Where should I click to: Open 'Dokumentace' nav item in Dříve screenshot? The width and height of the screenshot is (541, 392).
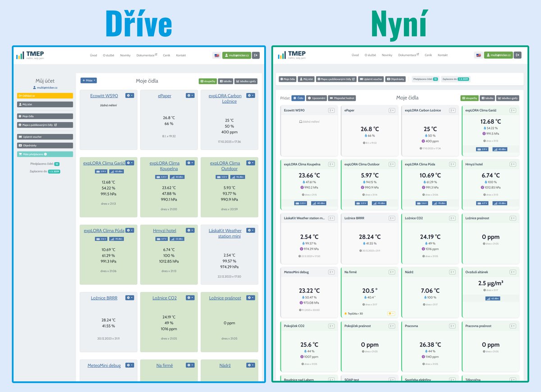click(x=147, y=55)
